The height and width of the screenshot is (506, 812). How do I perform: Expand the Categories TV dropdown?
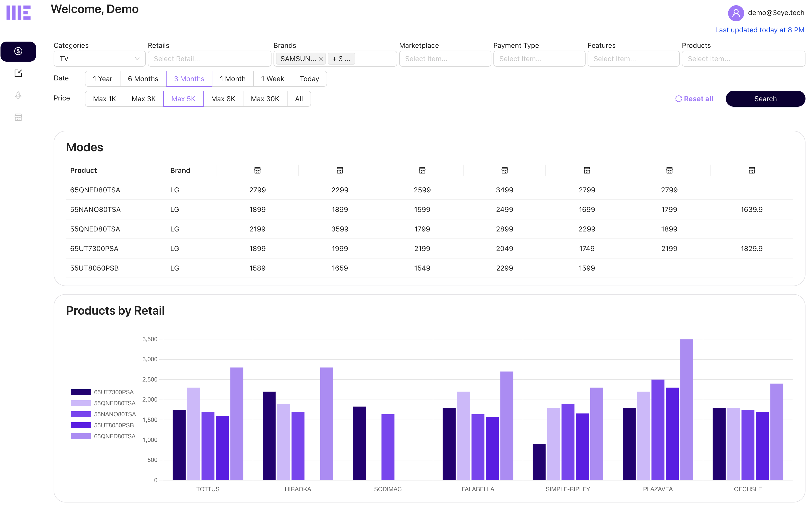[x=99, y=59]
